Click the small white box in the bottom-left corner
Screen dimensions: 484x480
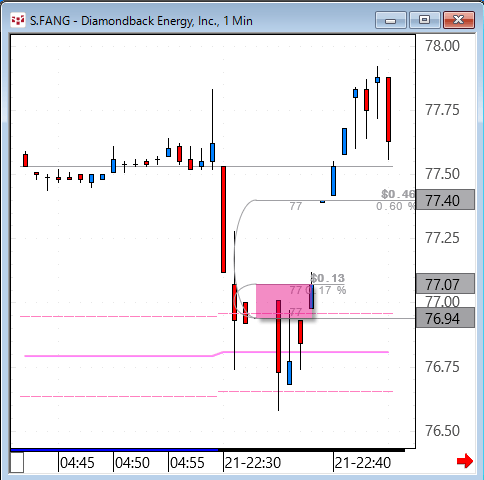(17, 462)
